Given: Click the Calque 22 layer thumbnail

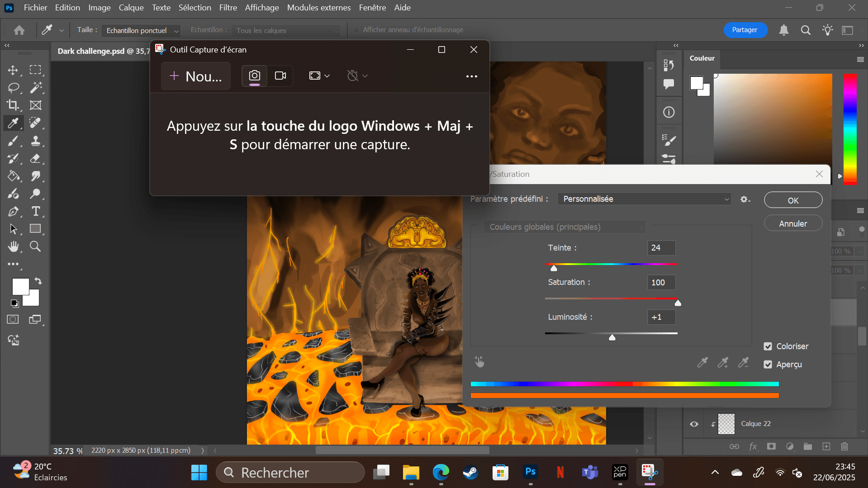Looking at the screenshot, I should tap(726, 424).
